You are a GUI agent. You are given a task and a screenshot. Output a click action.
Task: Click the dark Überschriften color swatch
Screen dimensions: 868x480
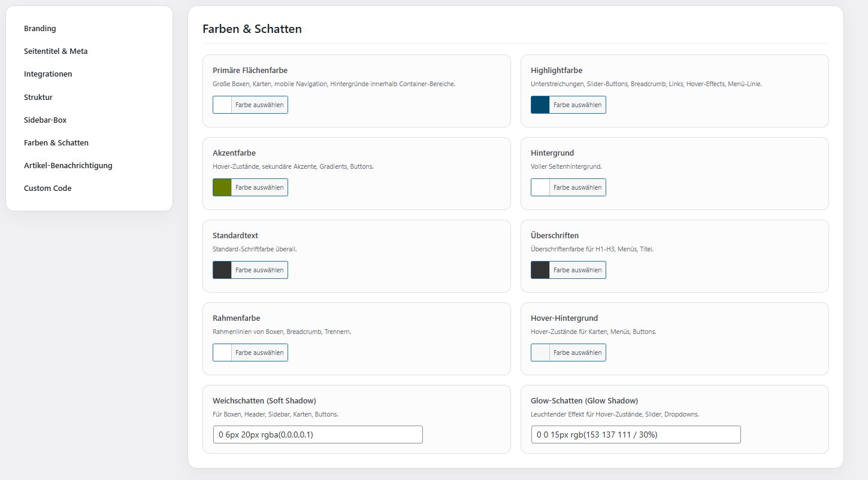(x=540, y=270)
